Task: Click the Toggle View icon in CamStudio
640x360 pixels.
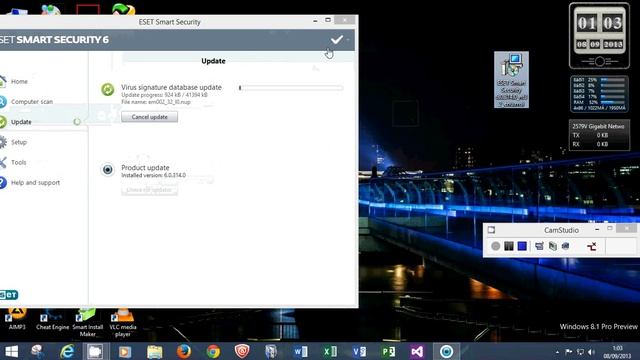Action: point(539,246)
